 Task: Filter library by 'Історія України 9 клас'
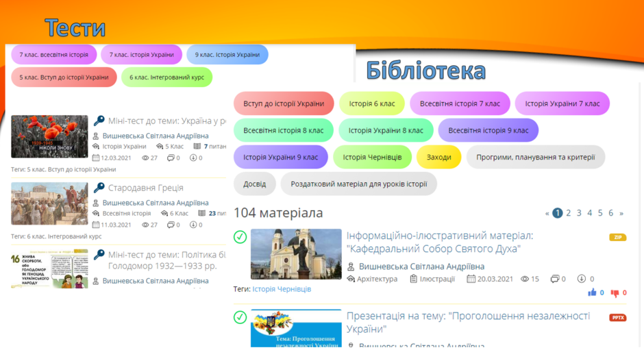[x=280, y=157]
